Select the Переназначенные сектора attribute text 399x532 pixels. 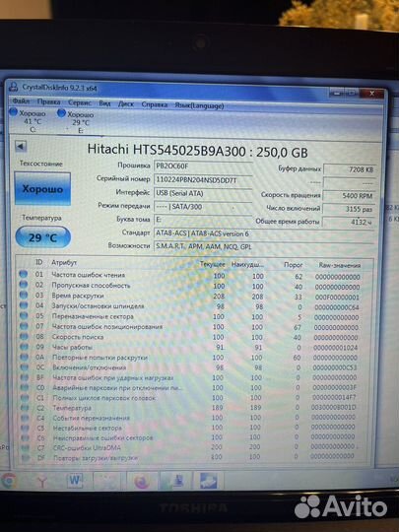[93, 316]
